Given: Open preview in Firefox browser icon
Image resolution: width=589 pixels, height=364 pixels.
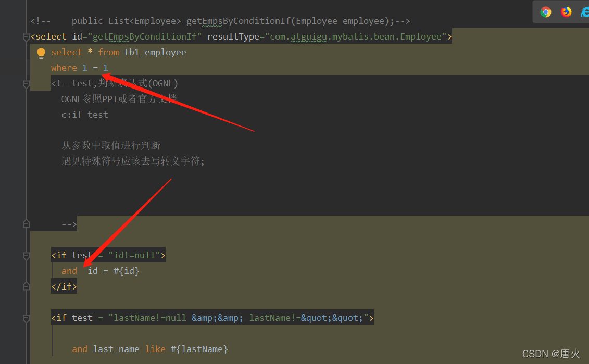Looking at the screenshot, I should tap(566, 12).
